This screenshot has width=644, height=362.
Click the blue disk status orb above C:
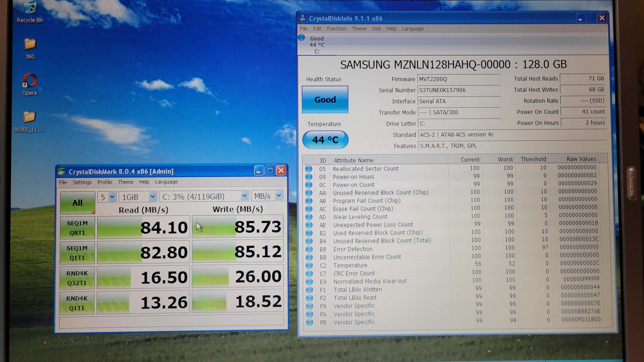[x=302, y=38]
